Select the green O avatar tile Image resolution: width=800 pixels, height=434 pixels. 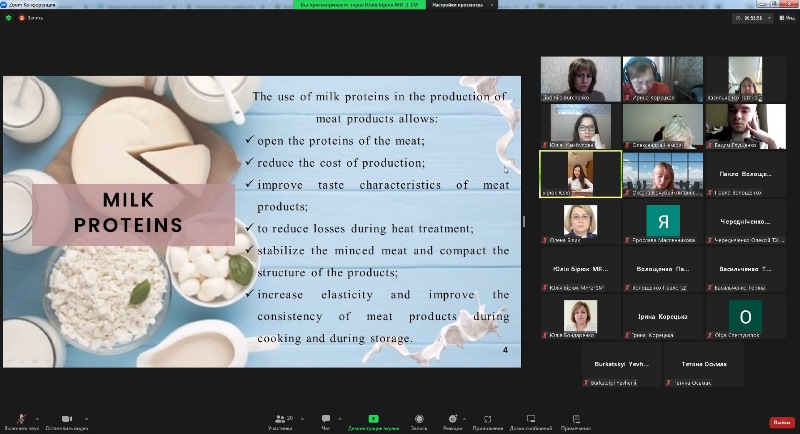coord(745,317)
